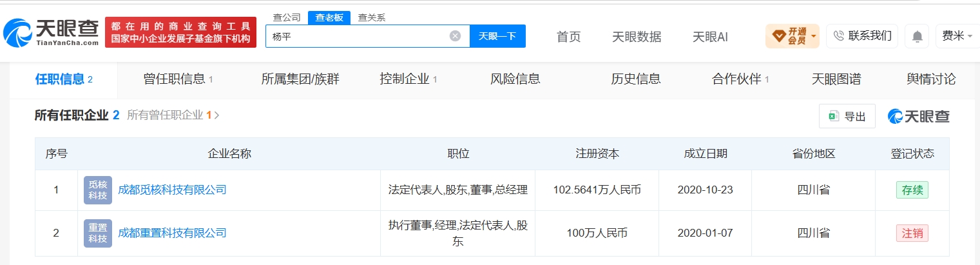Click the 登记状态 column header

pyautogui.click(x=912, y=154)
